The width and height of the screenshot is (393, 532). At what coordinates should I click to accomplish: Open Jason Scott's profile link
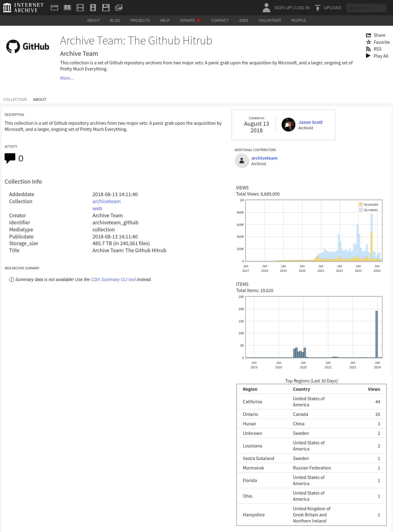click(x=311, y=122)
